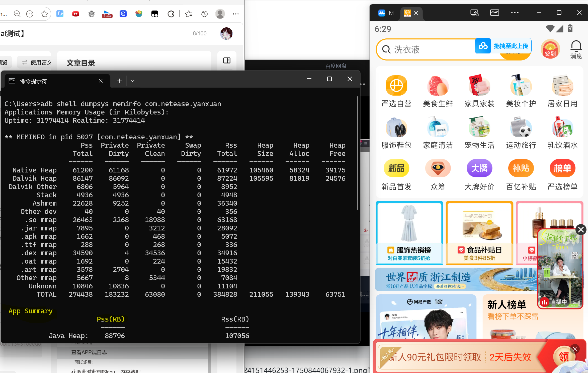Click the anime user avatar on page
Screen dimensions: 588x373
point(226,33)
